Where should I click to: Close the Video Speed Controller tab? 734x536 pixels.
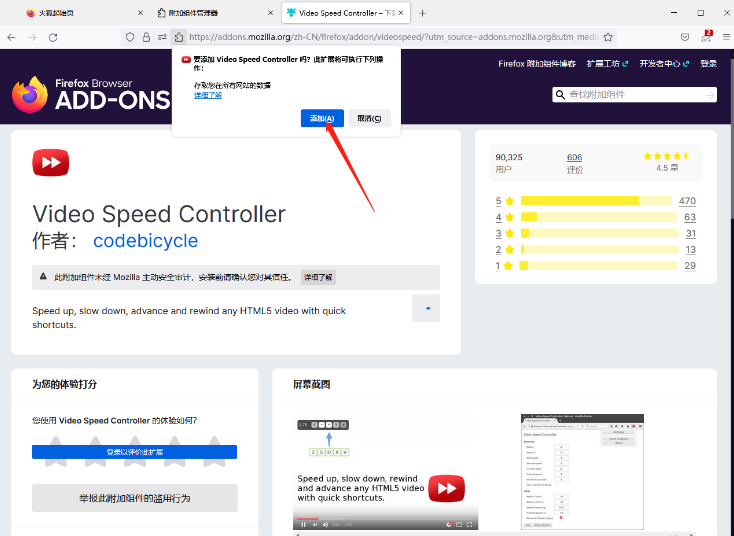401,13
